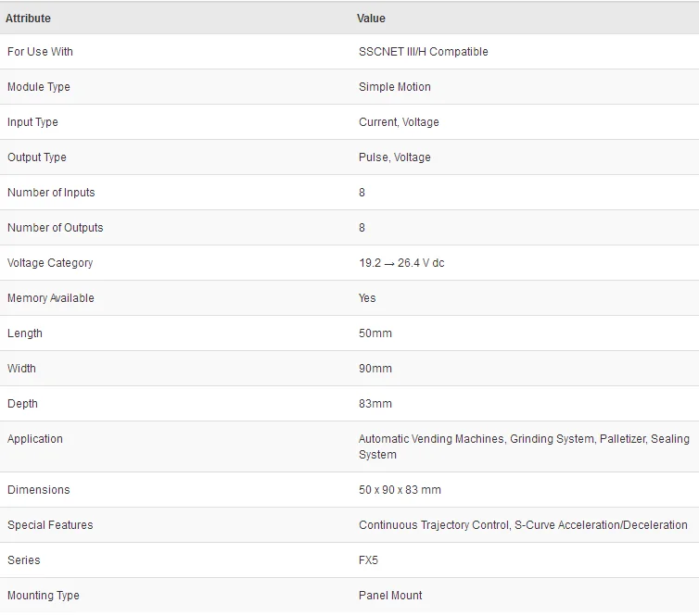Click the Memory Available Yes value
699x616 pixels.
point(367,298)
